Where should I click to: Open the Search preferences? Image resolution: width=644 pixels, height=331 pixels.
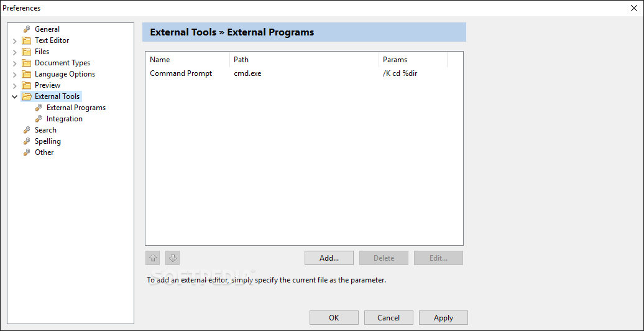click(x=45, y=130)
